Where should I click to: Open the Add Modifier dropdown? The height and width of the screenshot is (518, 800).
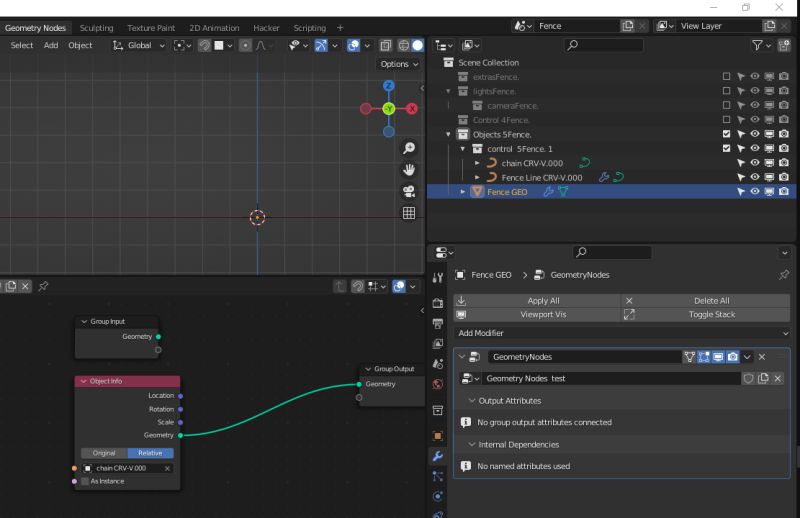[622, 333]
